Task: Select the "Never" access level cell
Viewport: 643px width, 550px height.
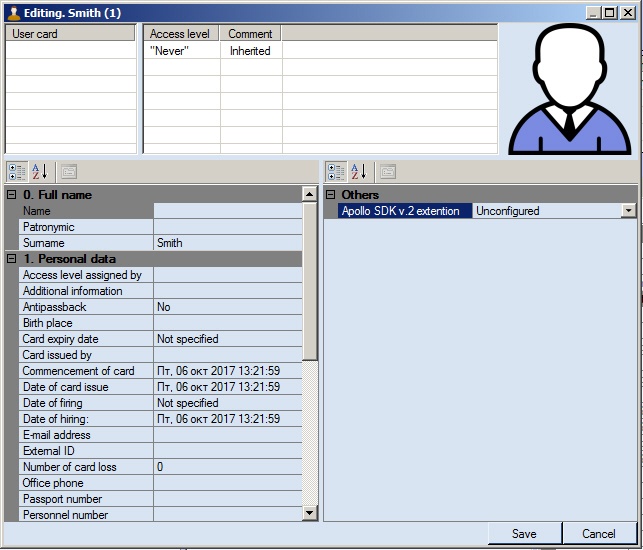Action: pyautogui.click(x=182, y=51)
